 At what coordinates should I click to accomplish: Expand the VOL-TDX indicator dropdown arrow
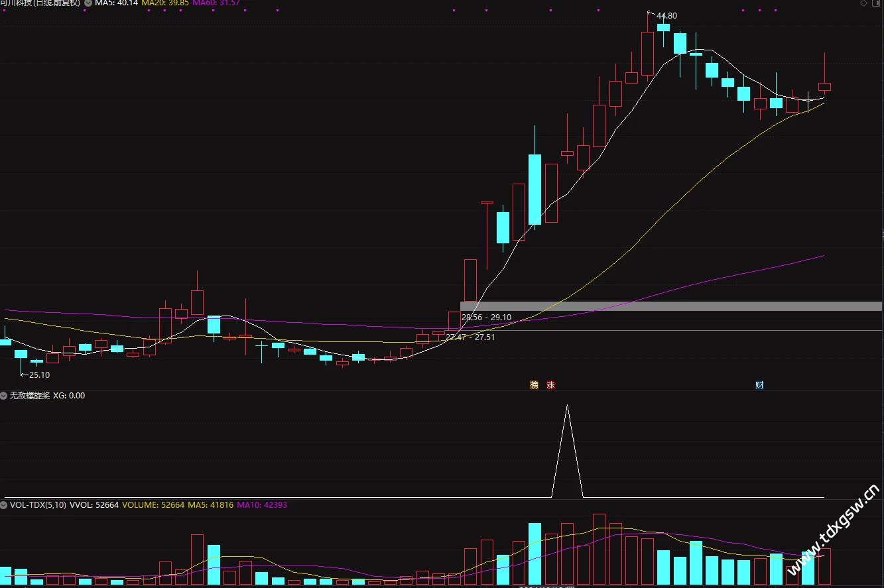point(4,505)
